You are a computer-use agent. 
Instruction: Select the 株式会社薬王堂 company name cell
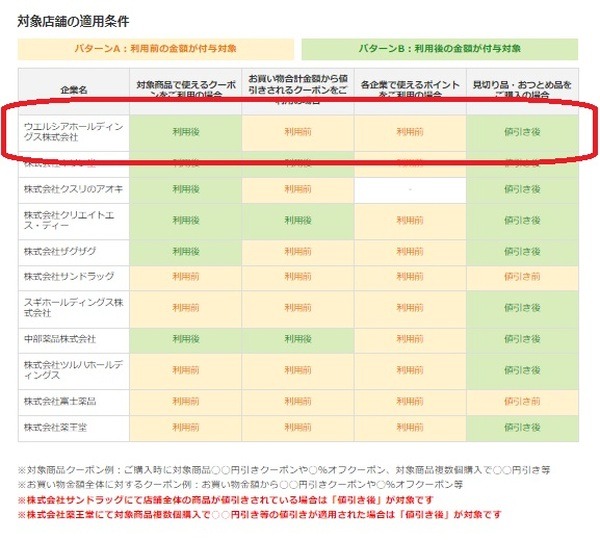(74, 427)
